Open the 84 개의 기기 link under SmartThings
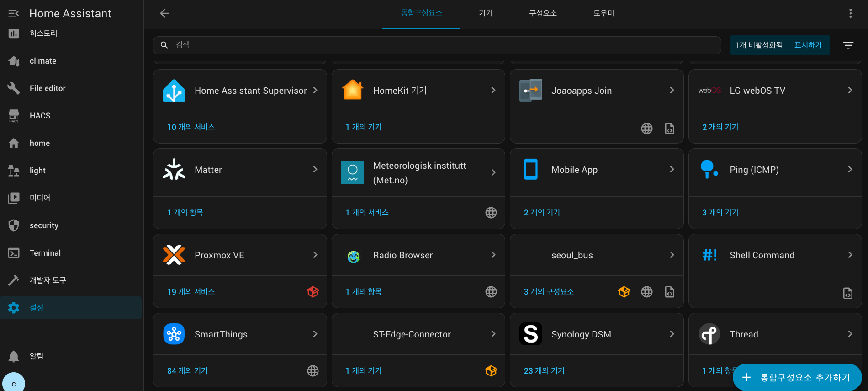This screenshot has width=868, height=391. 187,371
